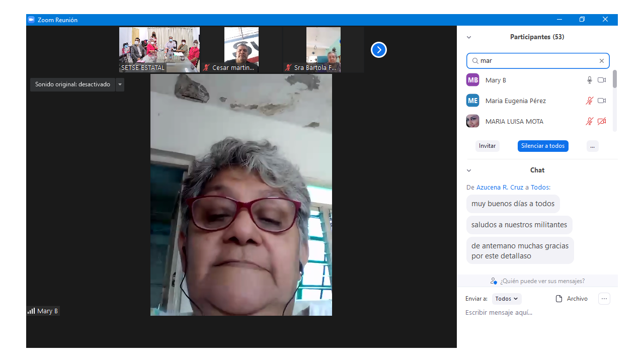Click Silenciar a todos button
Screen dimensions: 644x362
543,146
